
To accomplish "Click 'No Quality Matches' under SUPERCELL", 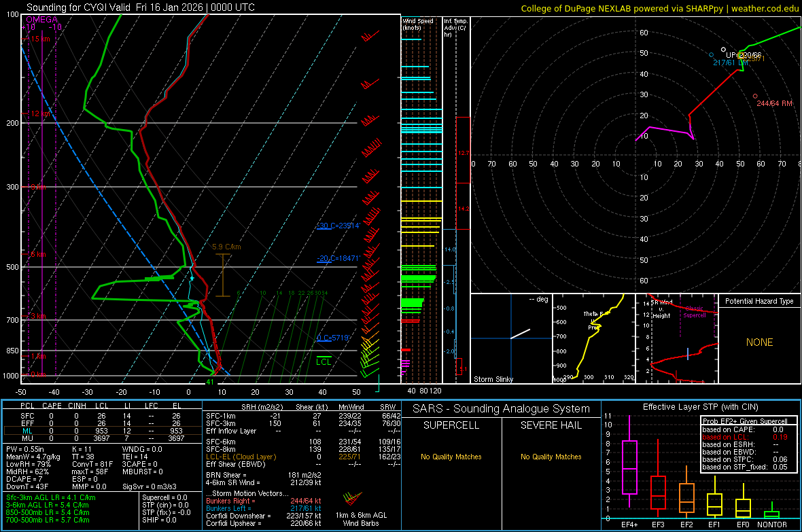I will (451, 457).
